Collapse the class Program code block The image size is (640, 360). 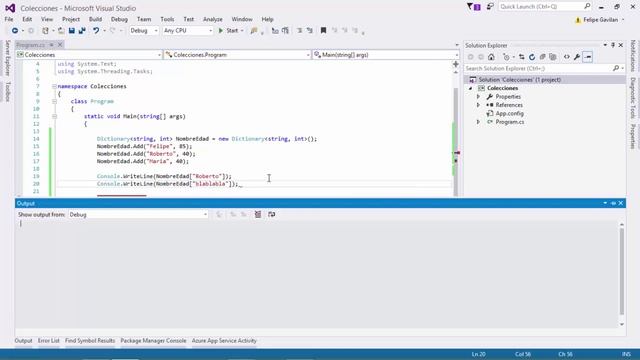pos(54,101)
